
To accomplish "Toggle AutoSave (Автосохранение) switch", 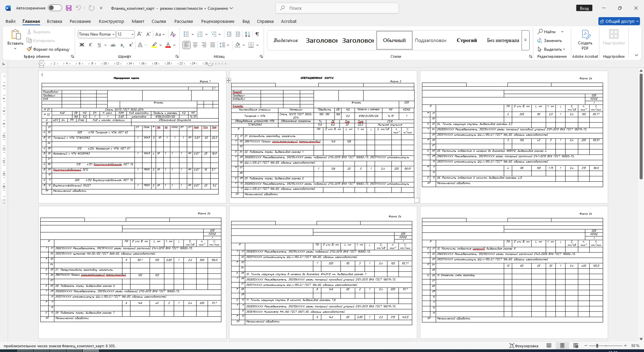I will (55, 8).
